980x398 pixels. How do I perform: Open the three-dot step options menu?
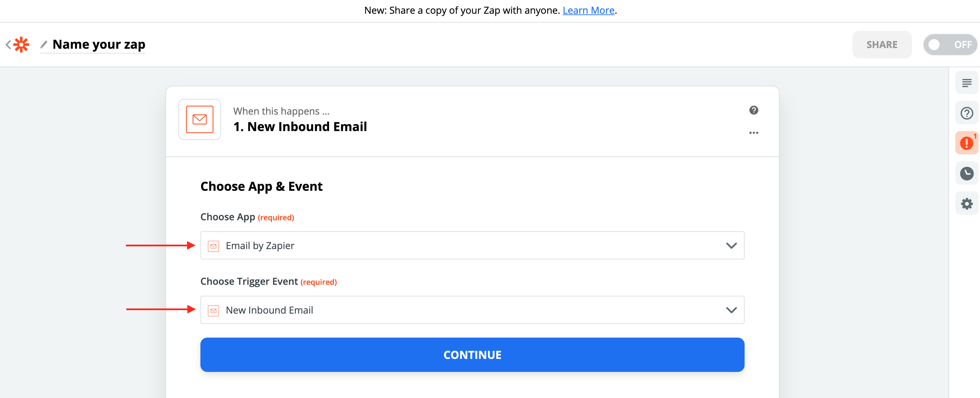753,133
